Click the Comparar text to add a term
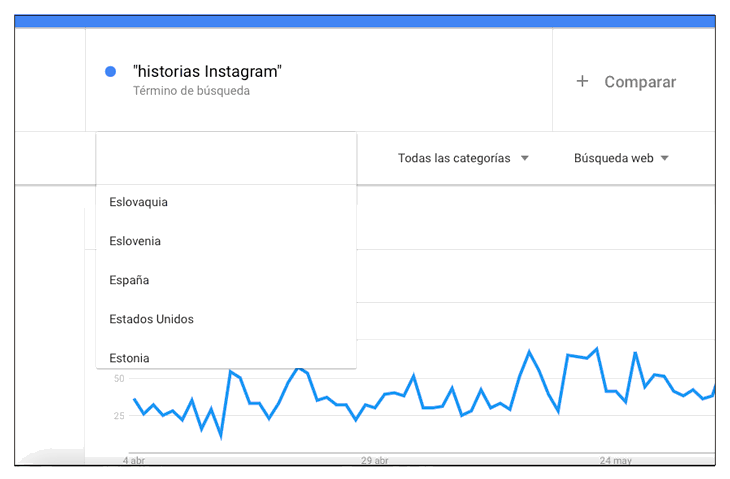Viewport: 730px width, 479px height. tap(640, 82)
